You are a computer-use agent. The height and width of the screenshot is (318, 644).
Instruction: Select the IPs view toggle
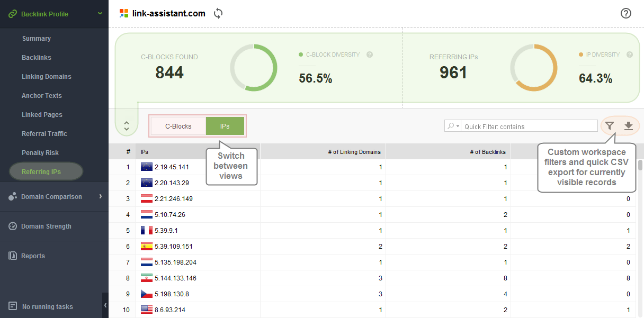[x=225, y=126]
